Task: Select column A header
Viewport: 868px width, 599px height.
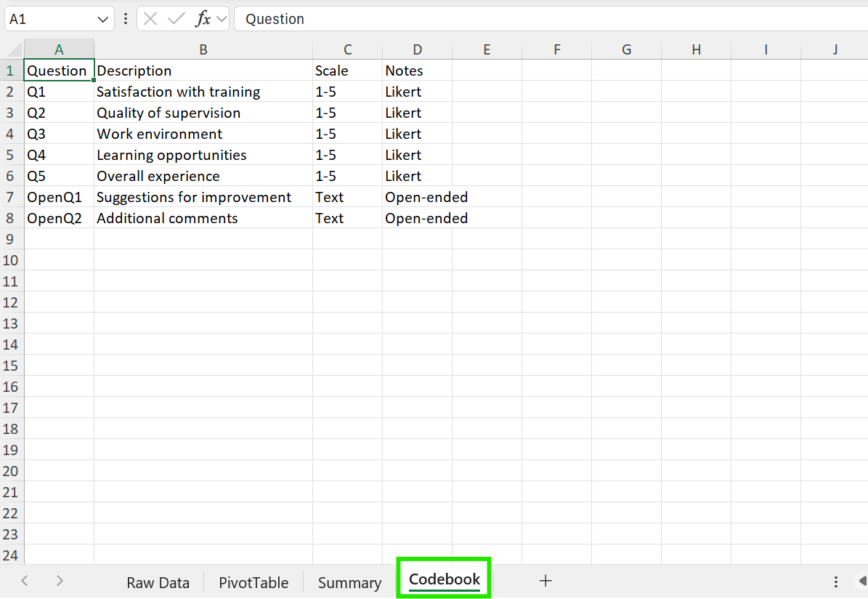Action: click(60, 49)
